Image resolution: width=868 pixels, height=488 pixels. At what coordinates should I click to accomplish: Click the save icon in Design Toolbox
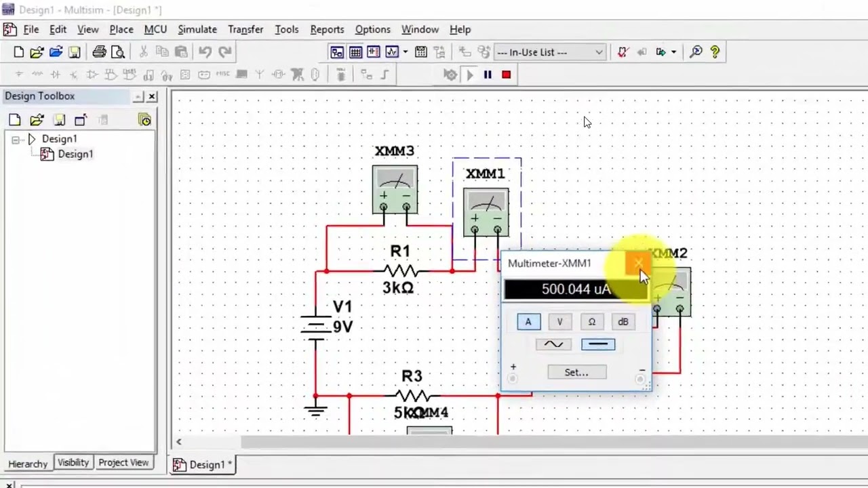tap(59, 120)
